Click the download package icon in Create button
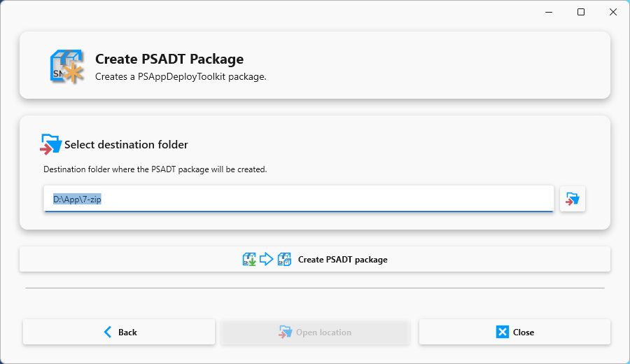 pos(249,259)
